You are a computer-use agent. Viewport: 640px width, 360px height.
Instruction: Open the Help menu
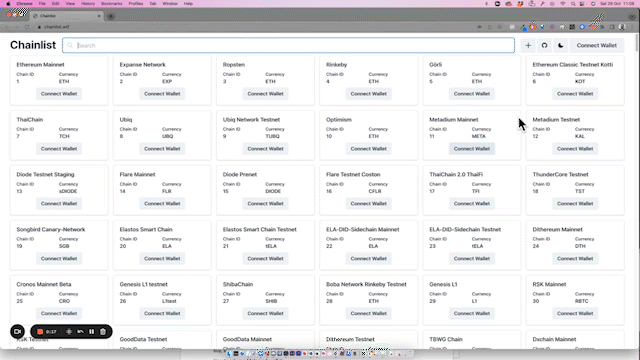click(x=188, y=4)
